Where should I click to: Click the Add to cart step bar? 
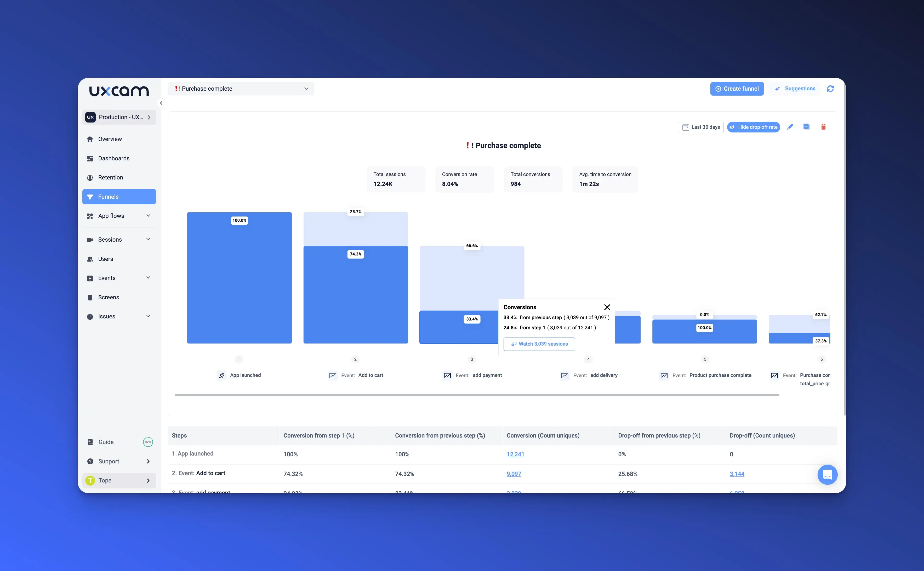(355, 295)
